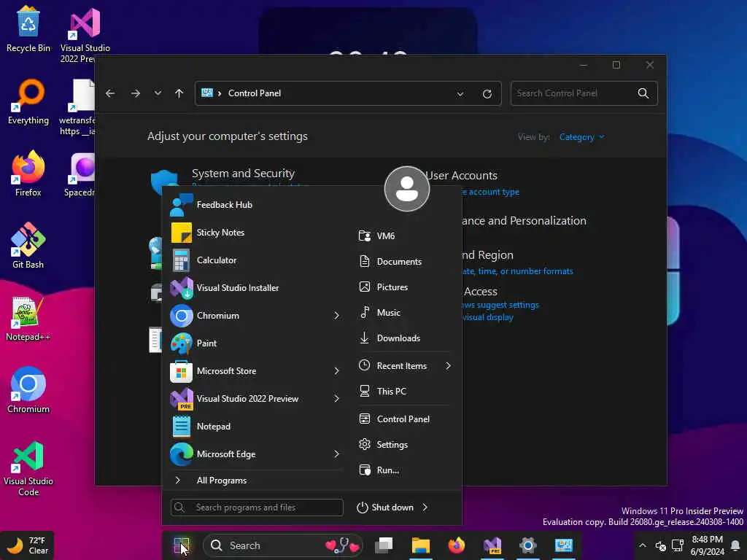Open This PC from start menu
This screenshot has height=560, width=747.
tap(405, 392)
